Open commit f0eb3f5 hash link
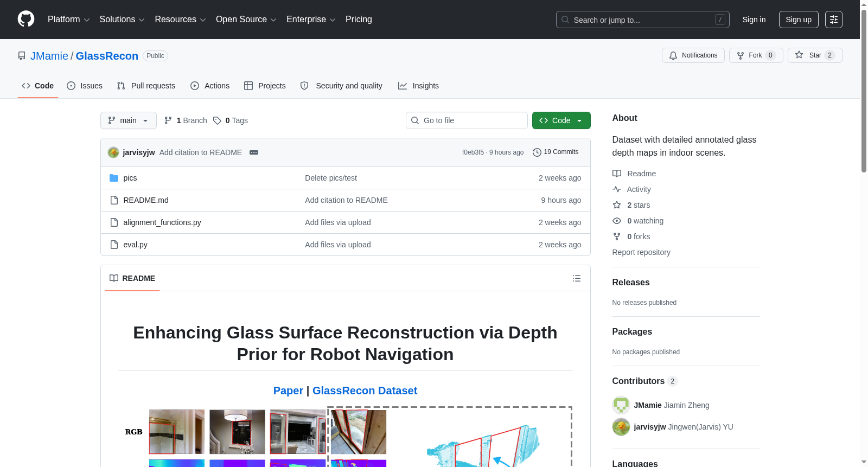This screenshot has width=868, height=467. coord(473,152)
